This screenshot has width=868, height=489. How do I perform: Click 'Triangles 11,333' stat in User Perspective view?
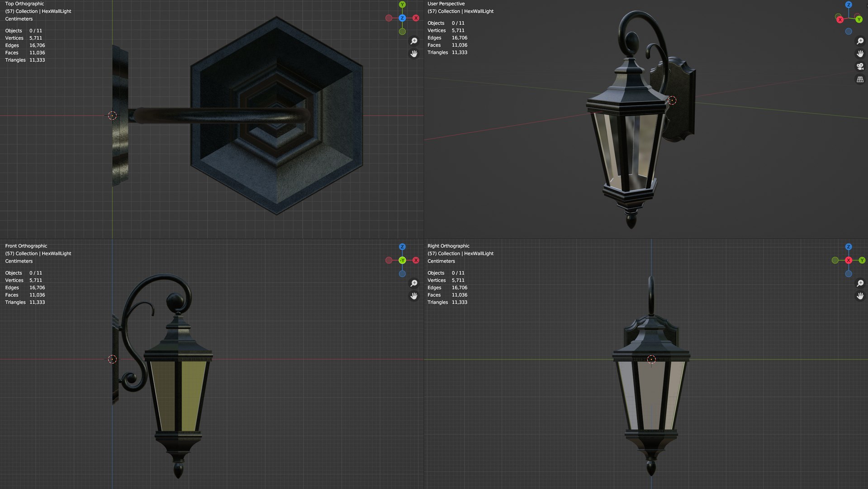pos(447,53)
